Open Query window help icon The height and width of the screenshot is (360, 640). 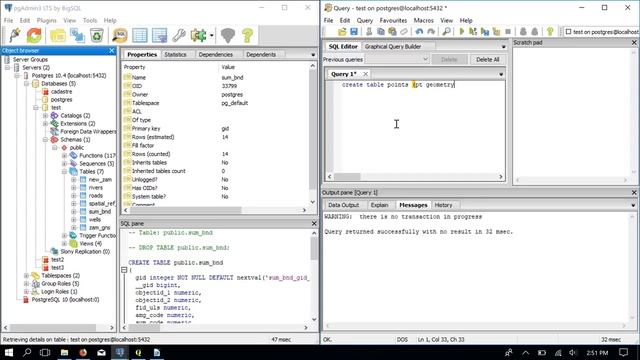click(550, 31)
